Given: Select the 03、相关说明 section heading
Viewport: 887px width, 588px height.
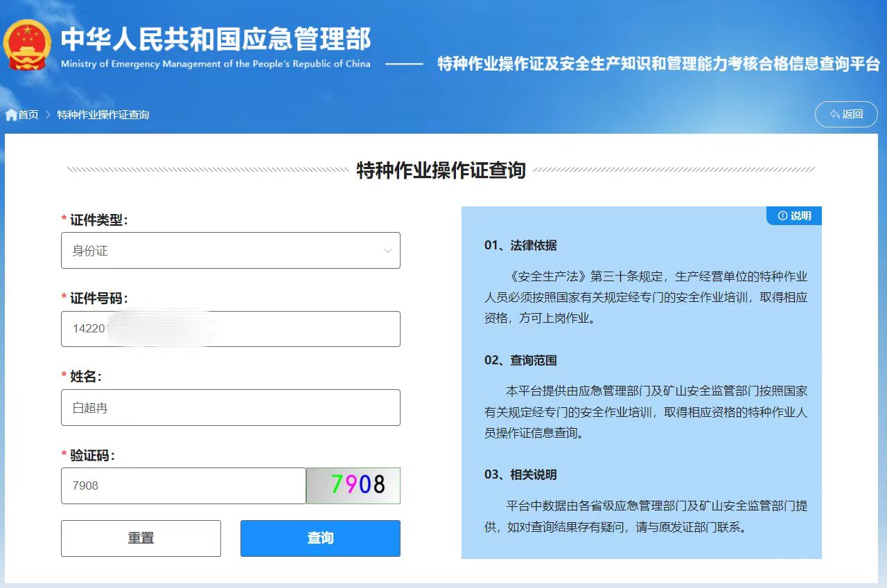Looking at the screenshot, I should click(x=520, y=475).
